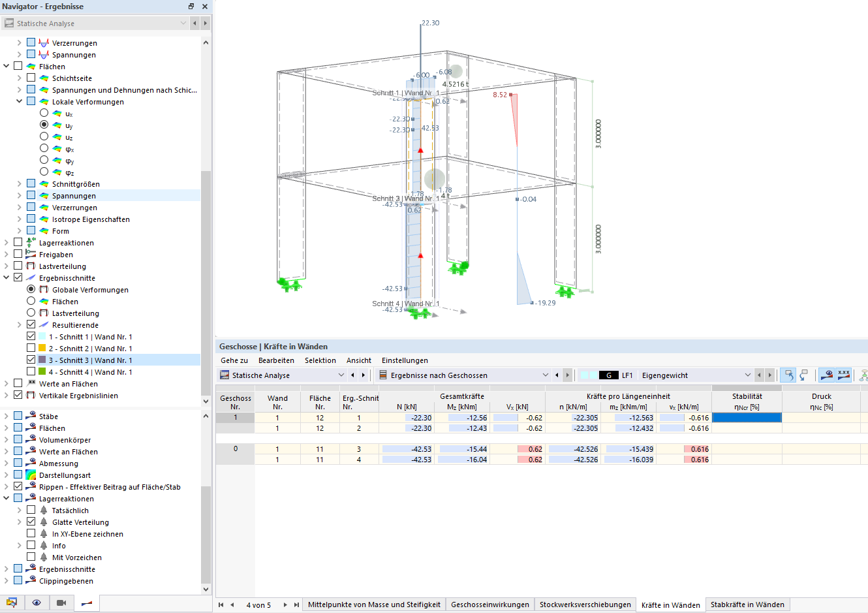Image resolution: width=868 pixels, height=613 pixels.
Task: Open the Ansicht menu
Action: click(x=359, y=360)
